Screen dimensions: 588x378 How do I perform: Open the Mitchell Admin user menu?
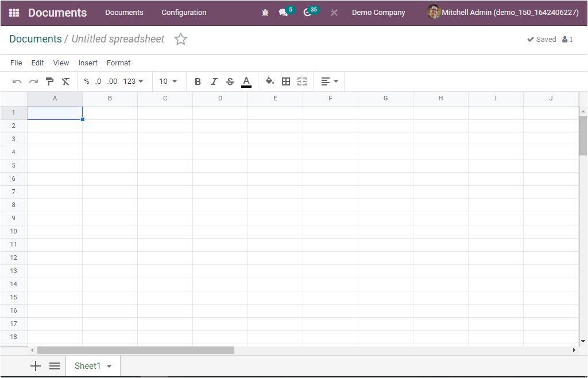503,12
